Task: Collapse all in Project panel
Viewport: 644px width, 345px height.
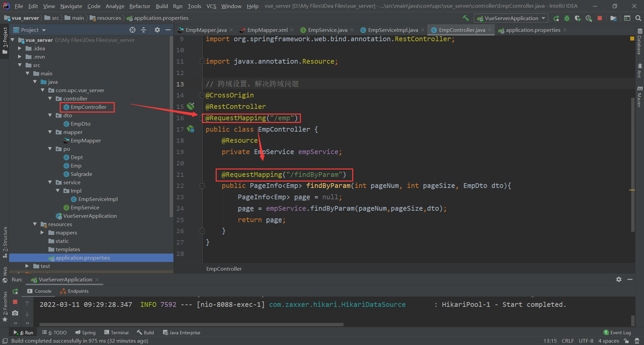Action: (x=144, y=30)
